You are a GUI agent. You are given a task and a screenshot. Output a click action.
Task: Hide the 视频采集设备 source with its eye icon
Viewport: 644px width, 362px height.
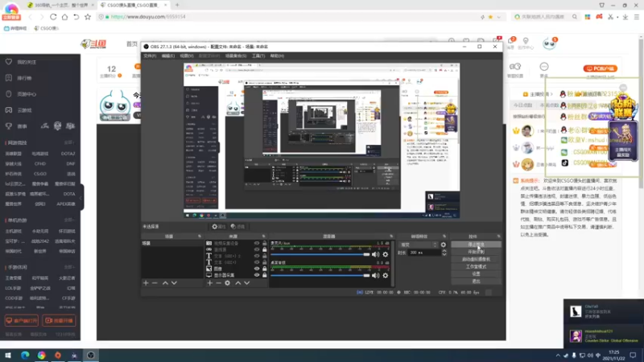click(x=257, y=244)
